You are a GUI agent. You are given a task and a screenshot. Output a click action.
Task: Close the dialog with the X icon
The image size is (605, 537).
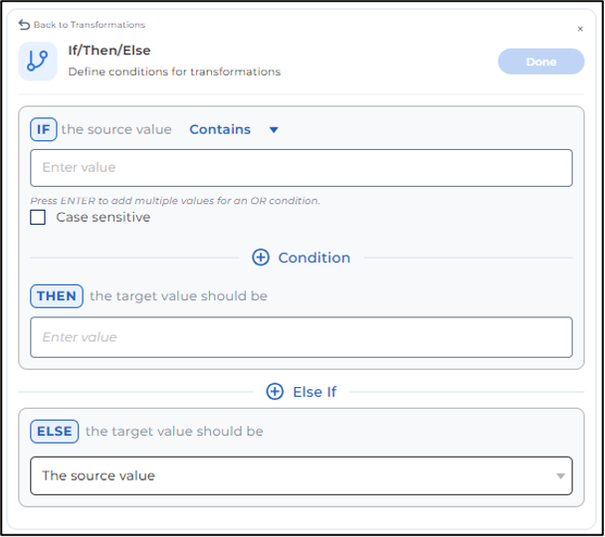(580, 29)
